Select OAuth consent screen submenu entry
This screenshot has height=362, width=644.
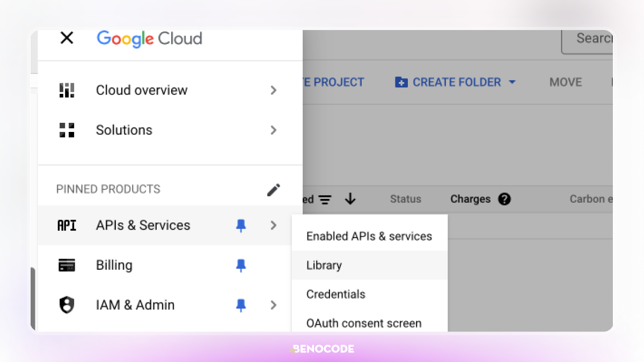click(x=369, y=323)
